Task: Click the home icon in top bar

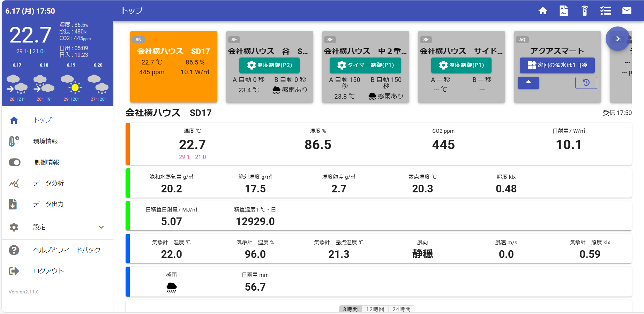Action: 542,11
